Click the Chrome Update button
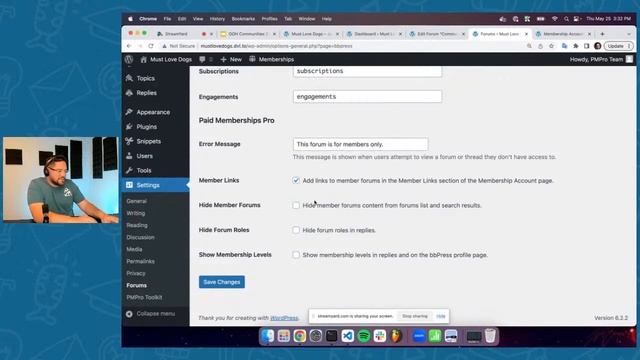The height and width of the screenshot is (360, 640). pyautogui.click(x=619, y=46)
